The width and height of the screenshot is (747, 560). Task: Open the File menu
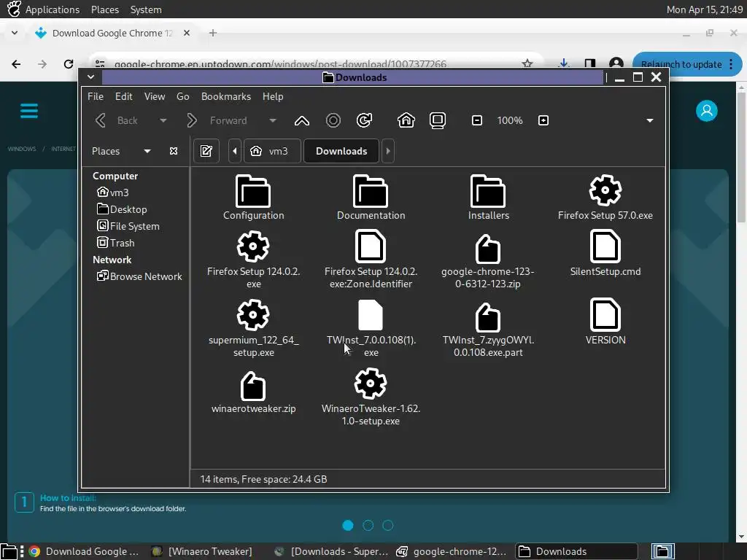(96, 96)
